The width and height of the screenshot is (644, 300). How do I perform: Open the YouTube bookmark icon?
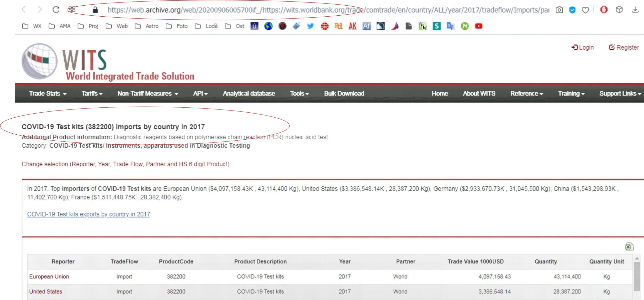(x=478, y=26)
